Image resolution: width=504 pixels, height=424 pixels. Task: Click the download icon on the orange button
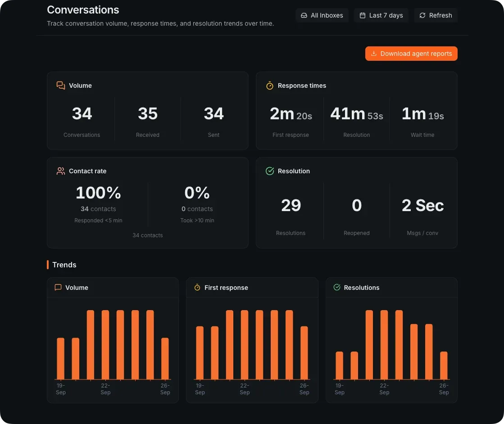[374, 54]
